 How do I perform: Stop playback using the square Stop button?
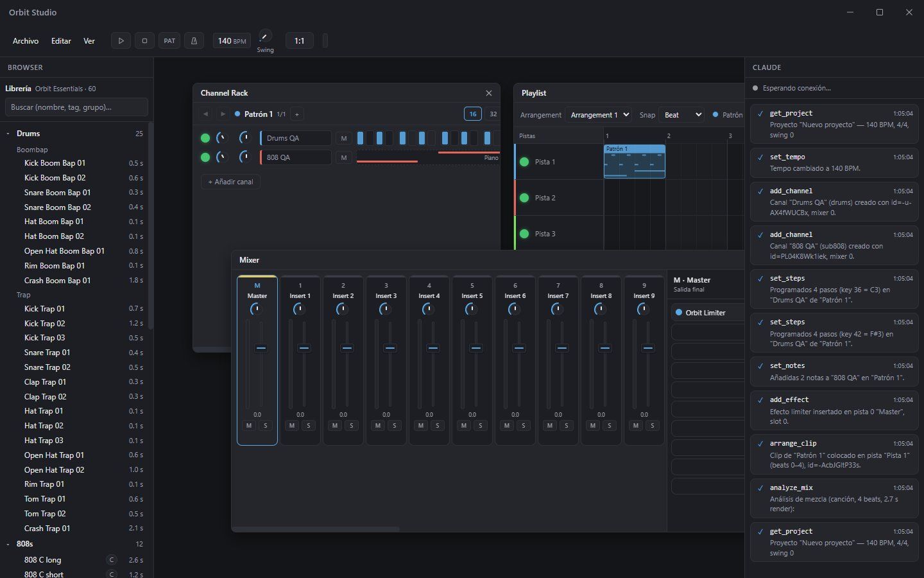click(x=144, y=40)
